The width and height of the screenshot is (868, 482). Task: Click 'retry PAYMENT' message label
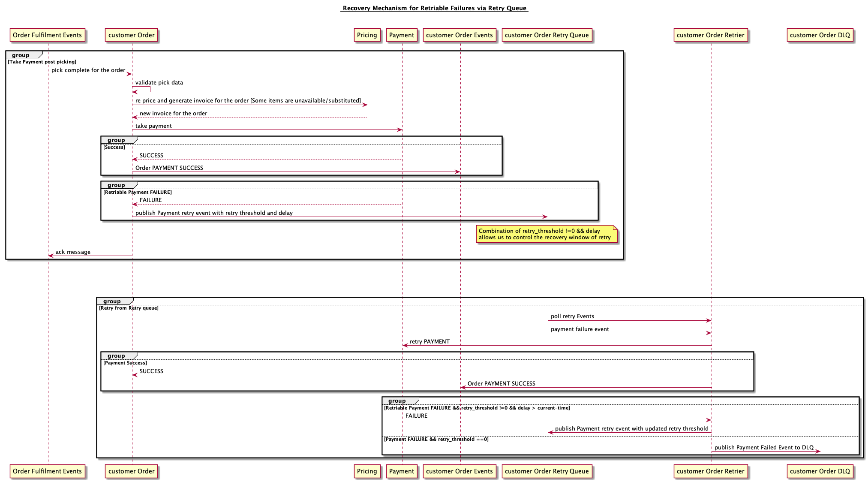point(429,342)
